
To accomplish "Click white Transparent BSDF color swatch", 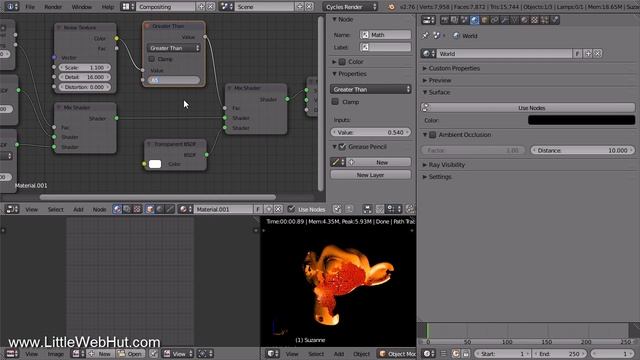I will point(155,164).
